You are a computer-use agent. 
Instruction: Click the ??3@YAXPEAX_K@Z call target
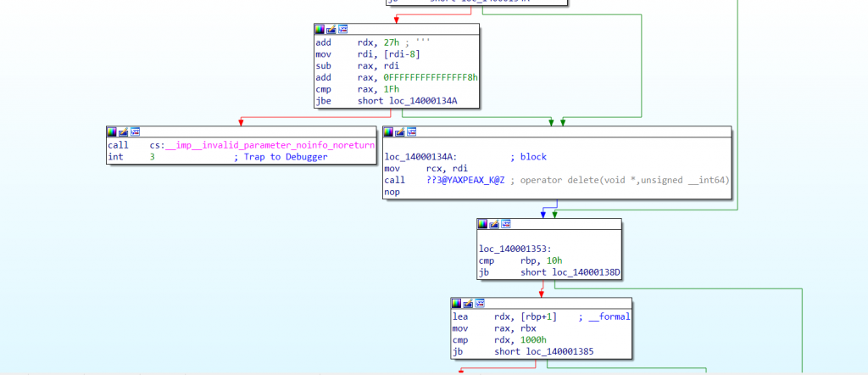point(465,180)
